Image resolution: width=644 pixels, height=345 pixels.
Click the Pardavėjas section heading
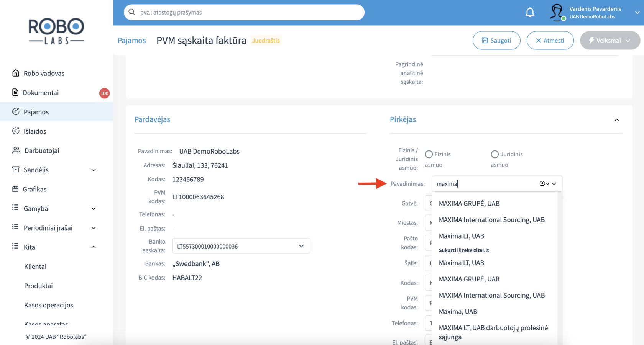coord(152,119)
